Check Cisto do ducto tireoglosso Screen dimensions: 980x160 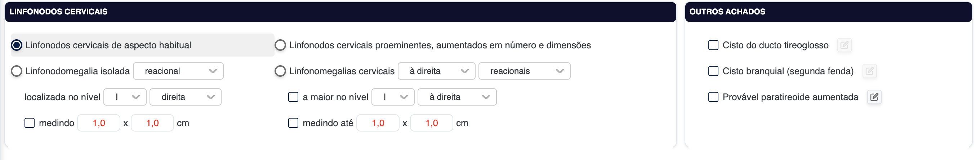(x=713, y=45)
